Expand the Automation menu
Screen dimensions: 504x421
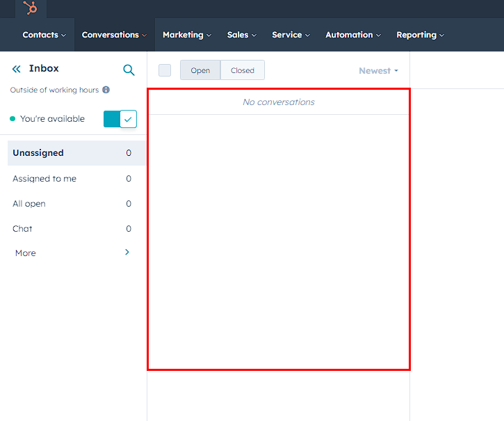coord(353,35)
